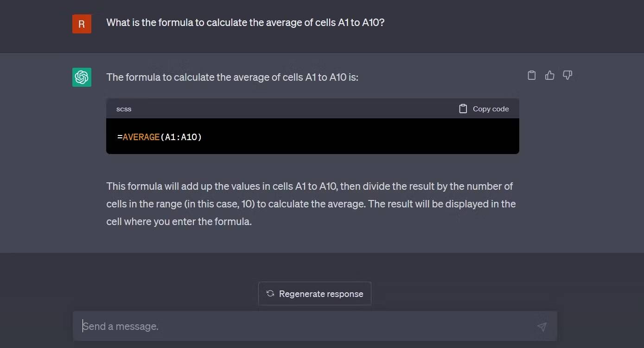The image size is (644, 348).
Task: Click the circular arrows regenerate icon
Action: click(270, 294)
